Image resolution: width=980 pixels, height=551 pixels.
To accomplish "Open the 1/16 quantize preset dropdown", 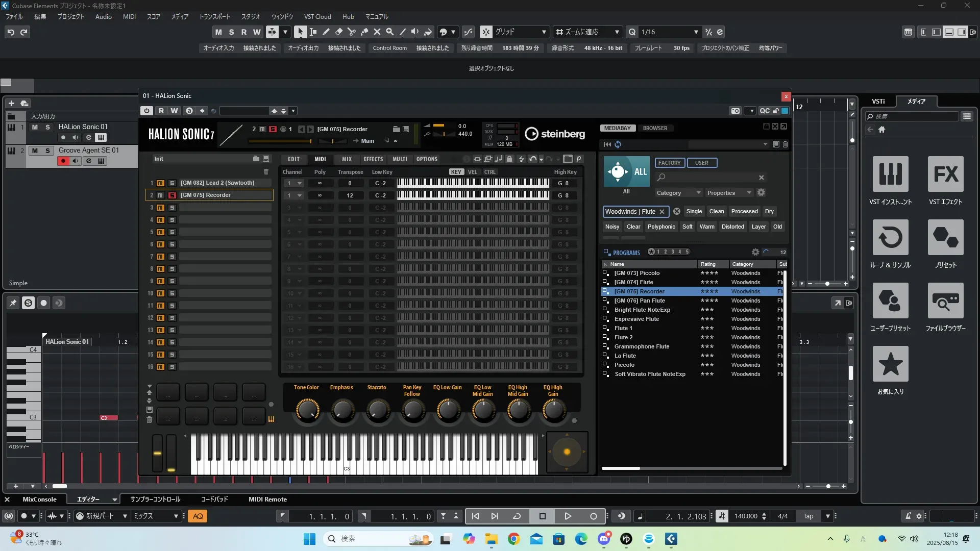I will coord(696,32).
